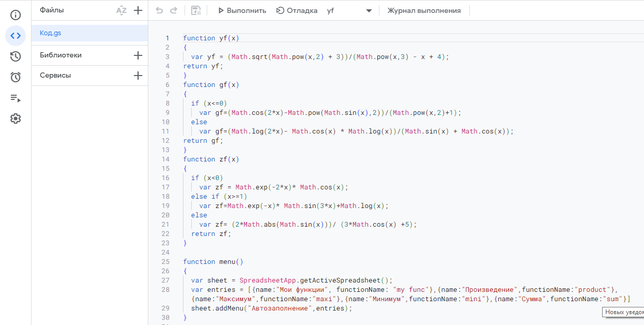Screen dimensions: 644x325
Task: Click the sheet.addMenu line
Action: point(271,308)
